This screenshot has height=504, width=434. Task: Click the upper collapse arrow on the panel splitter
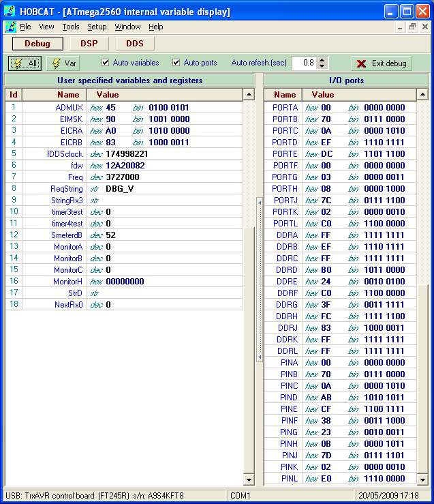(x=259, y=203)
